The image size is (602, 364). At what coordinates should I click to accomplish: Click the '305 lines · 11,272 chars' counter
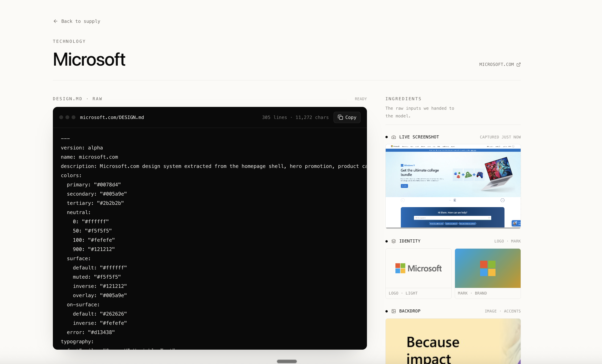click(x=295, y=117)
